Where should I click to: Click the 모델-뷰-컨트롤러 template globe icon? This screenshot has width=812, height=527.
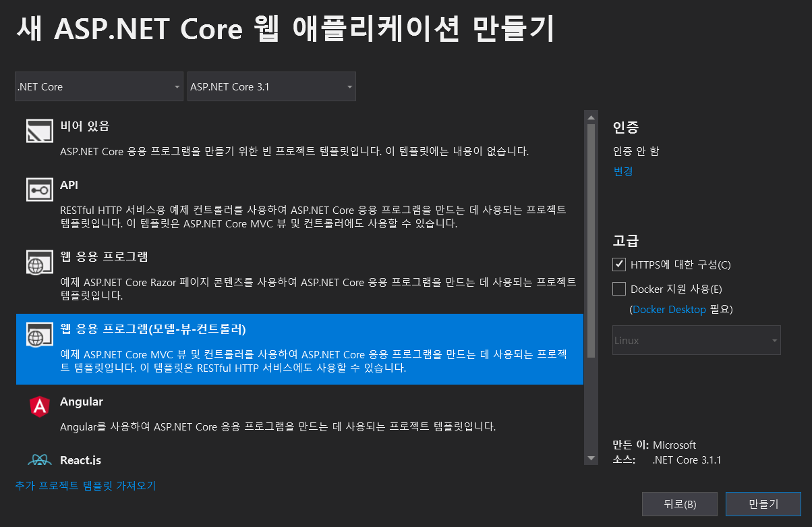pos(40,335)
